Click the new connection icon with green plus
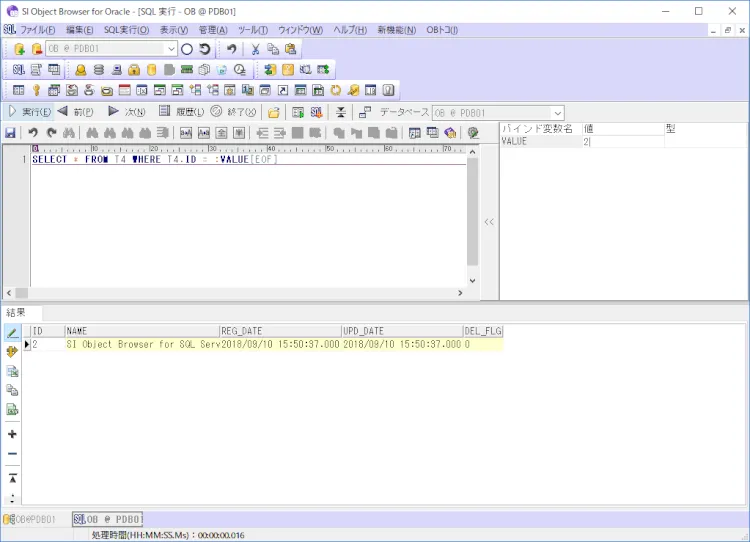Screen dimensions: 750x542 (x=19, y=49)
